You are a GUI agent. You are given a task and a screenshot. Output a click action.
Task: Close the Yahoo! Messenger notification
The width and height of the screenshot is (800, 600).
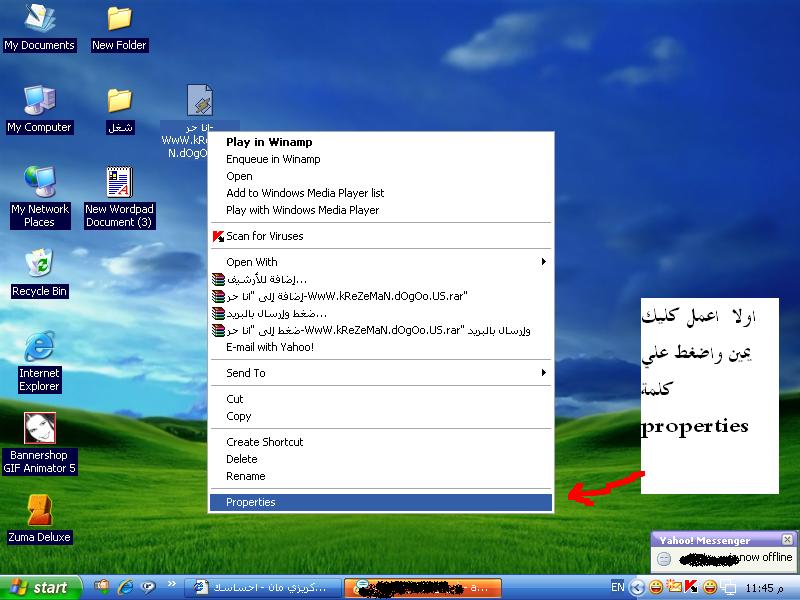point(787,539)
